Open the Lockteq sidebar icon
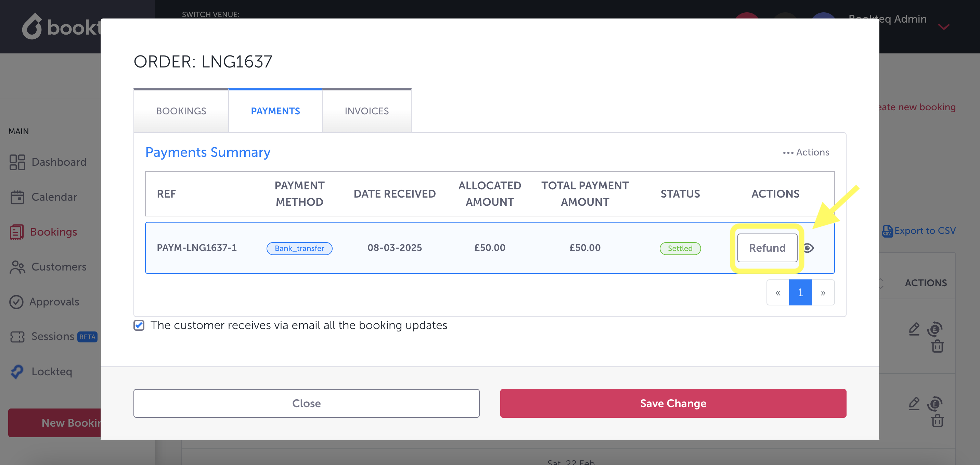 click(x=17, y=372)
